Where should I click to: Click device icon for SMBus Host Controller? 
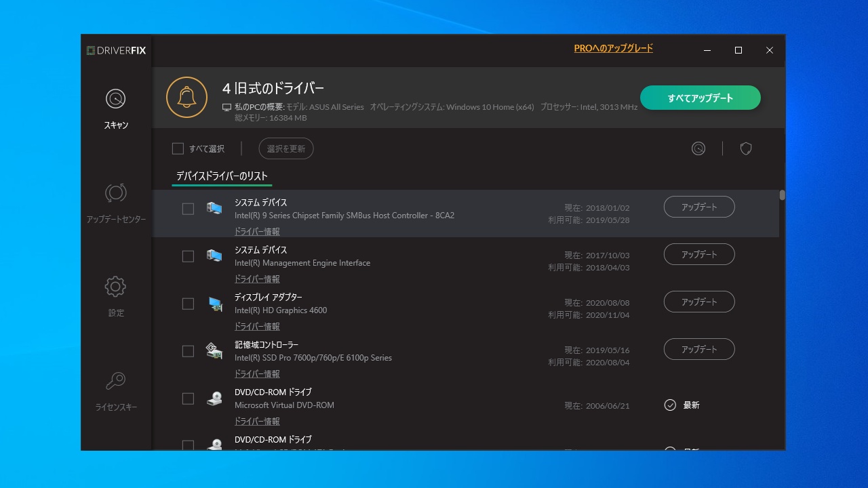coord(214,208)
